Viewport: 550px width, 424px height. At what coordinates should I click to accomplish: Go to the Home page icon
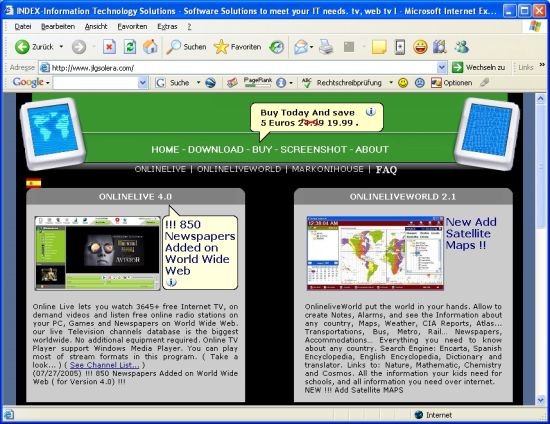[x=150, y=47]
